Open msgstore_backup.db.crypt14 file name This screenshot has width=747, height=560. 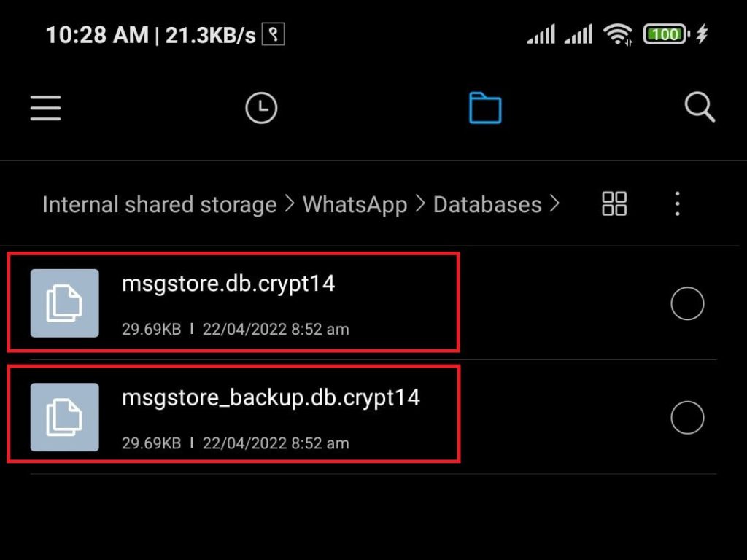point(271,398)
